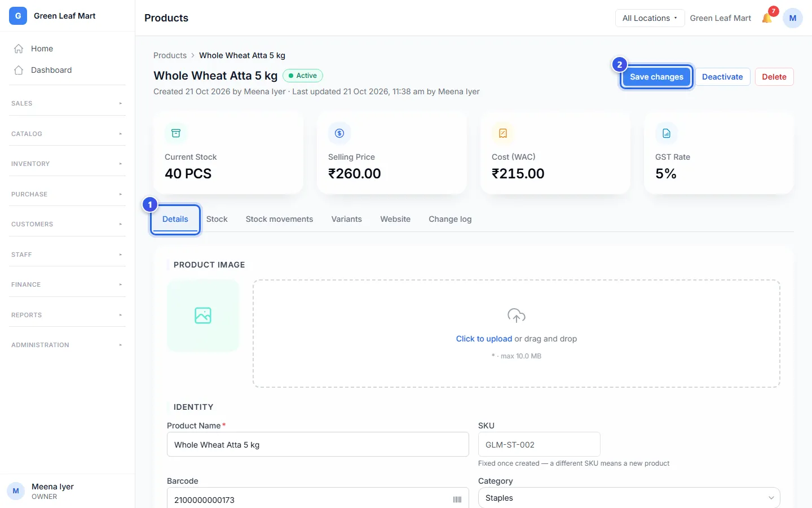Click the product image placeholder thumbnail
Image resolution: width=812 pixels, height=508 pixels.
pos(203,316)
